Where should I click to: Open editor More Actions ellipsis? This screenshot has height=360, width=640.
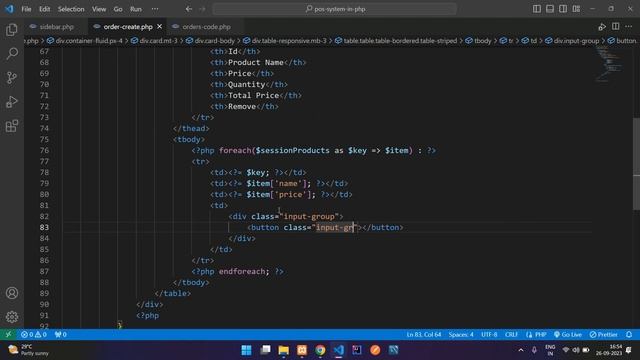pos(629,27)
